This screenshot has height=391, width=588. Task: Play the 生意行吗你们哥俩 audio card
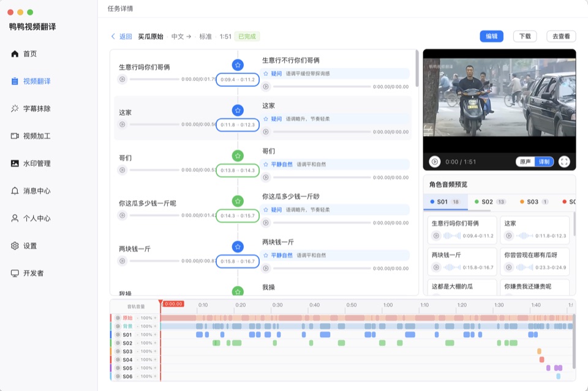pos(436,236)
